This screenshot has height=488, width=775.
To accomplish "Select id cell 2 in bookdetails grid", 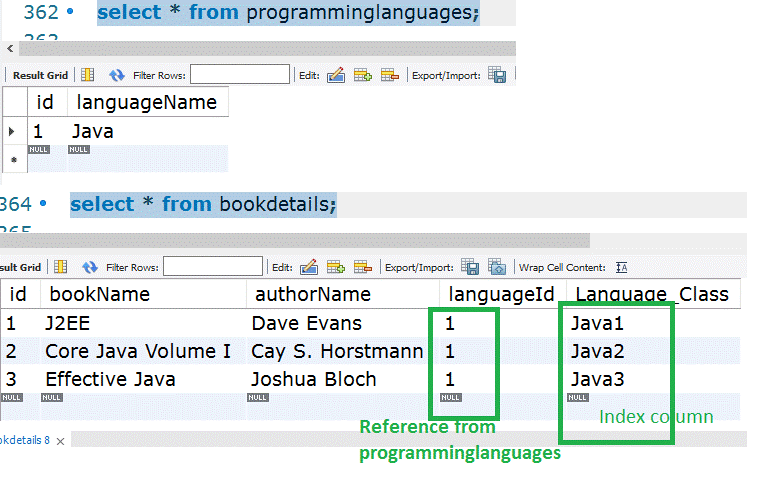I will pos(20,352).
